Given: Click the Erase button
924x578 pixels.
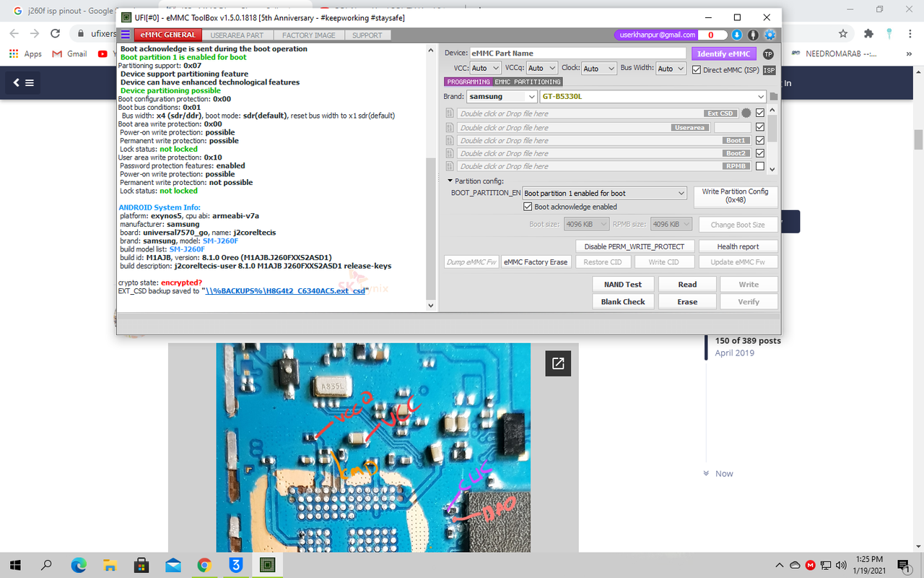Looking at the screenshot, I should coord(687,302).
